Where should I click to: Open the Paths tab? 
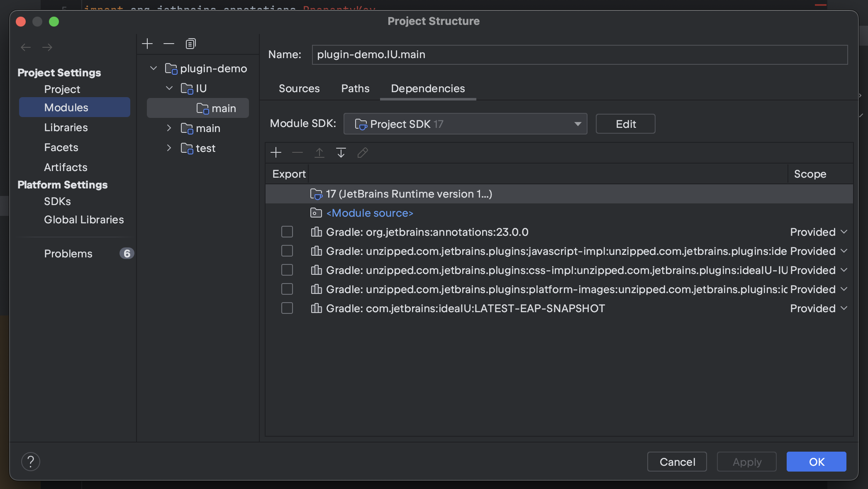(355, 88)
